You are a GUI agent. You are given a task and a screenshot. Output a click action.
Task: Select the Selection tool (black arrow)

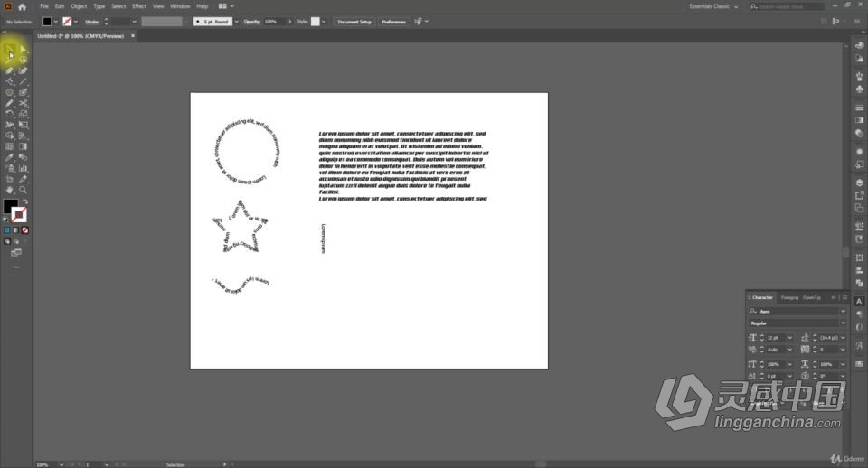click(9, 50)
